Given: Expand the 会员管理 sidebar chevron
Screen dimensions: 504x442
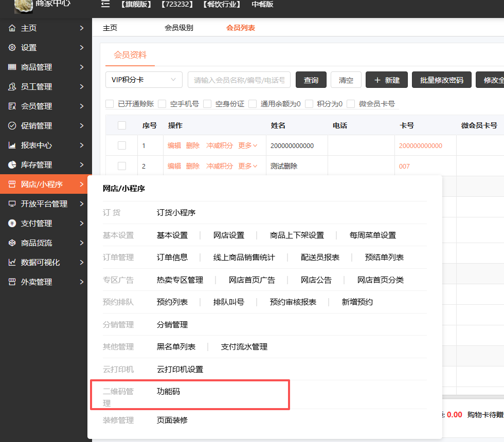Looking at the screenshot, I should click(x=82, y=106).
